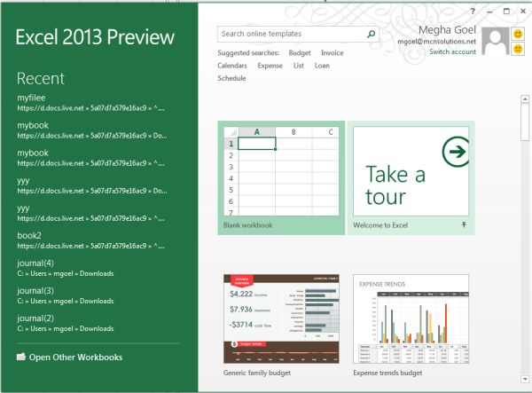532x393 pixels.
Task: Click the green arrow on Take a tour
Action: (x=456, y=152)
